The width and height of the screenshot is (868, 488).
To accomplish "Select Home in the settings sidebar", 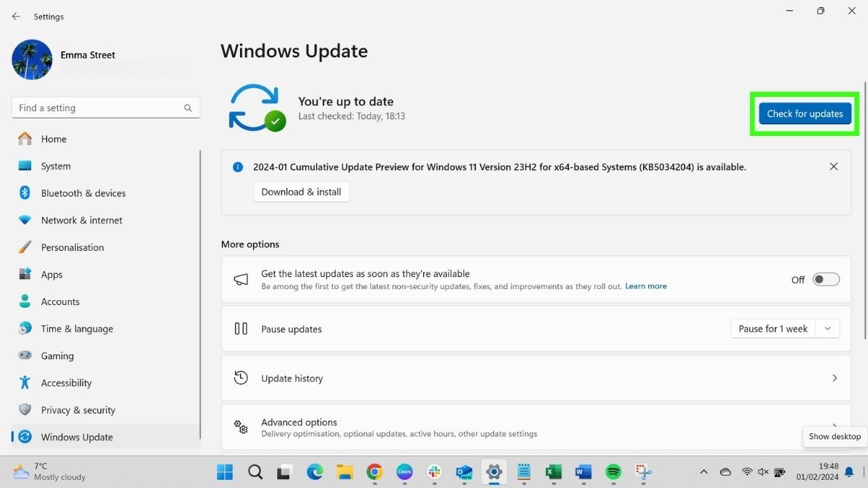I will (54, 139).
